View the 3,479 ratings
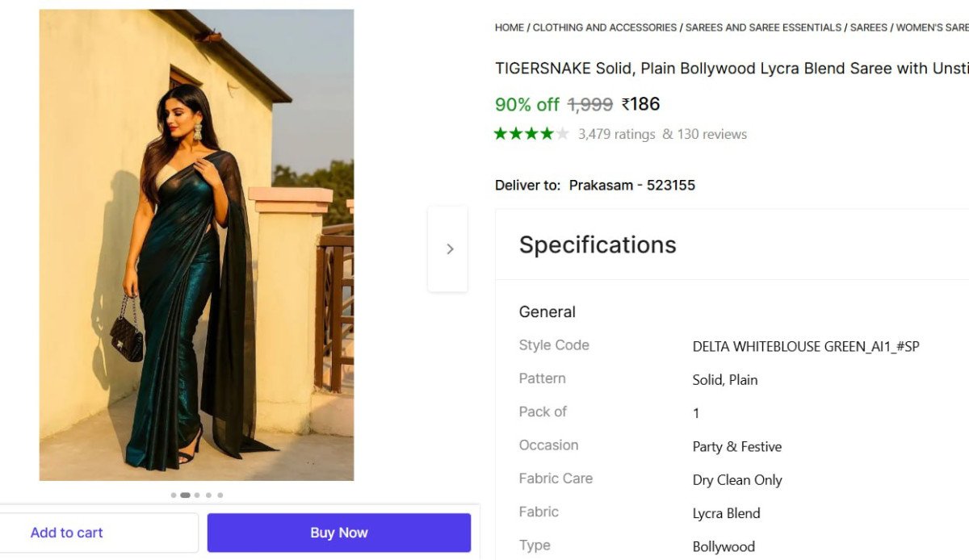The image size is (969, 560). 617,134
